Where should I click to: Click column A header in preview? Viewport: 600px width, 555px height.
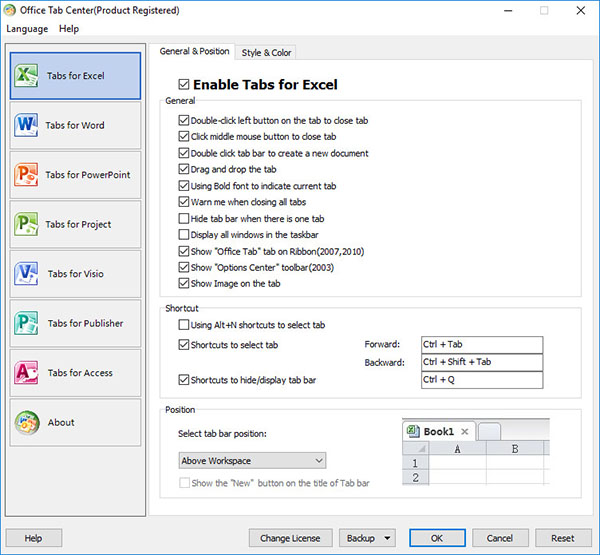pyautogui.click(x=457, y=449)
